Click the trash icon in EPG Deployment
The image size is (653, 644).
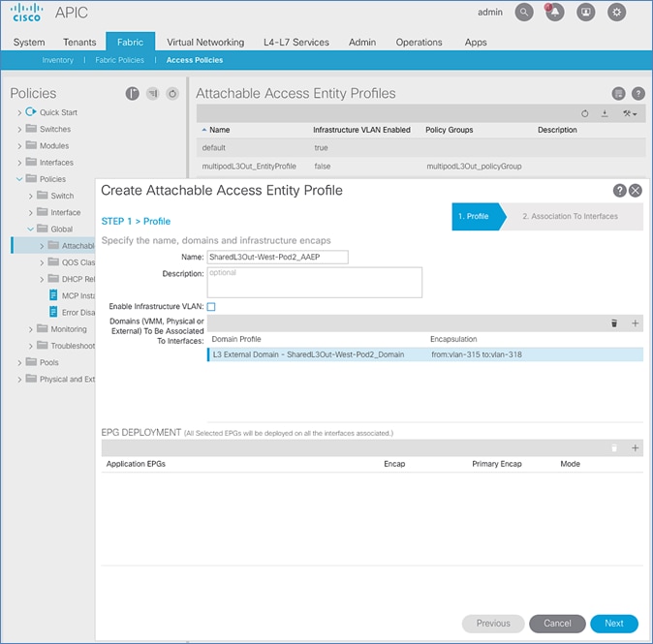614,448
